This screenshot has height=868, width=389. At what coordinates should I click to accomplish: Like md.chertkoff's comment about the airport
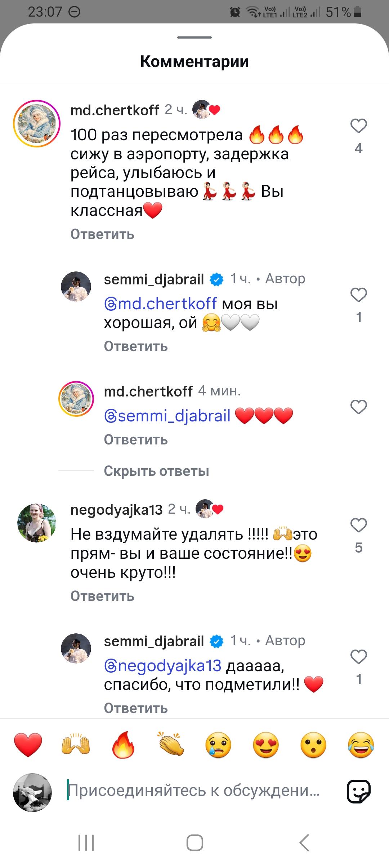tap(358, 126)
